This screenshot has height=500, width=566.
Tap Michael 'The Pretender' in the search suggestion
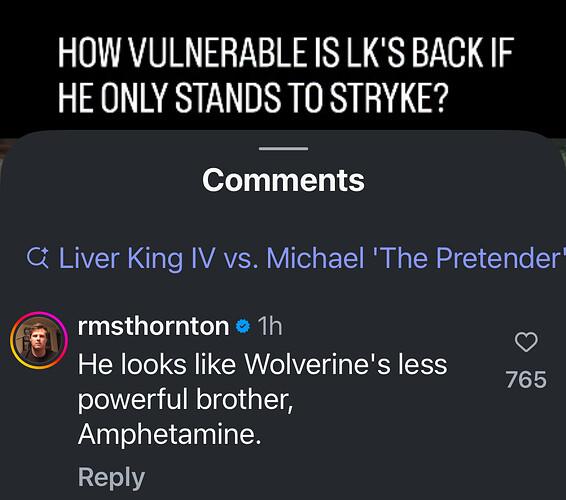416,258
